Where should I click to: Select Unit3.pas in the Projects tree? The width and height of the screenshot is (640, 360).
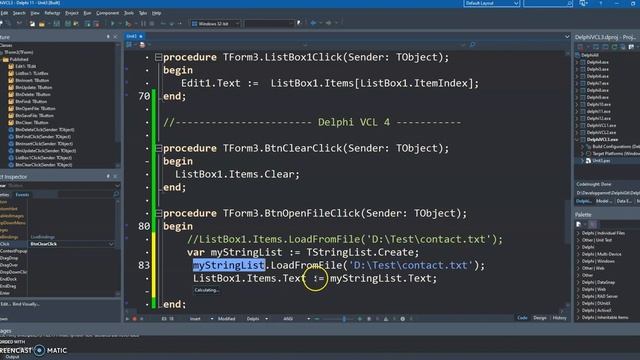601,161
